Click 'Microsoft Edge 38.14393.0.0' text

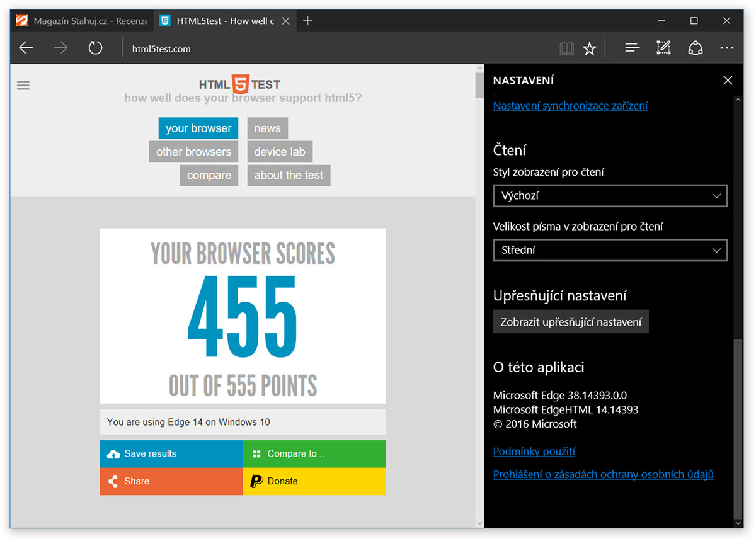tap(560, 396)
